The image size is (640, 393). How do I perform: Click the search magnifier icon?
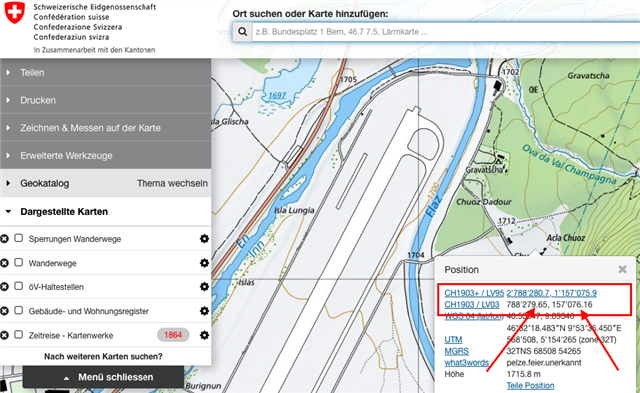[242, 32]
